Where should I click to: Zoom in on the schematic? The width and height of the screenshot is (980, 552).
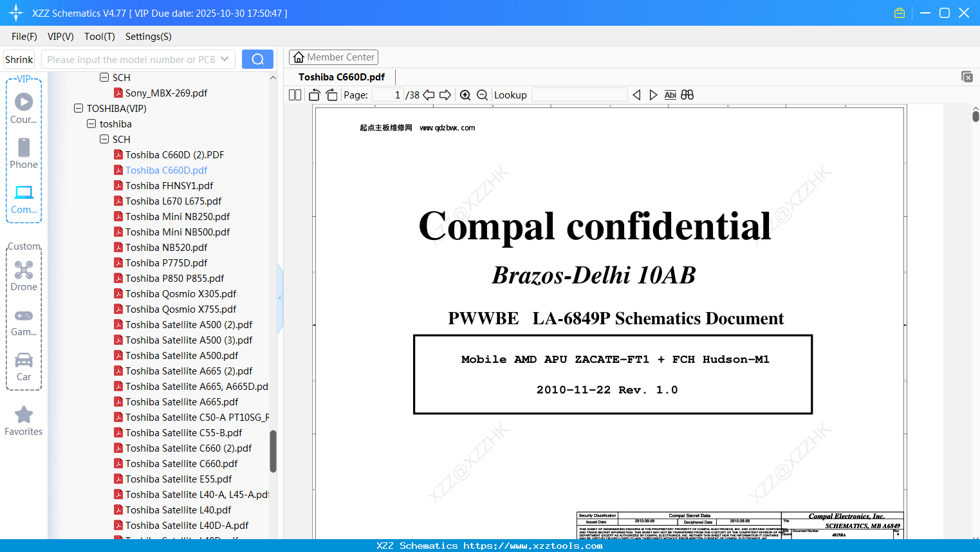tap(465, 95)
